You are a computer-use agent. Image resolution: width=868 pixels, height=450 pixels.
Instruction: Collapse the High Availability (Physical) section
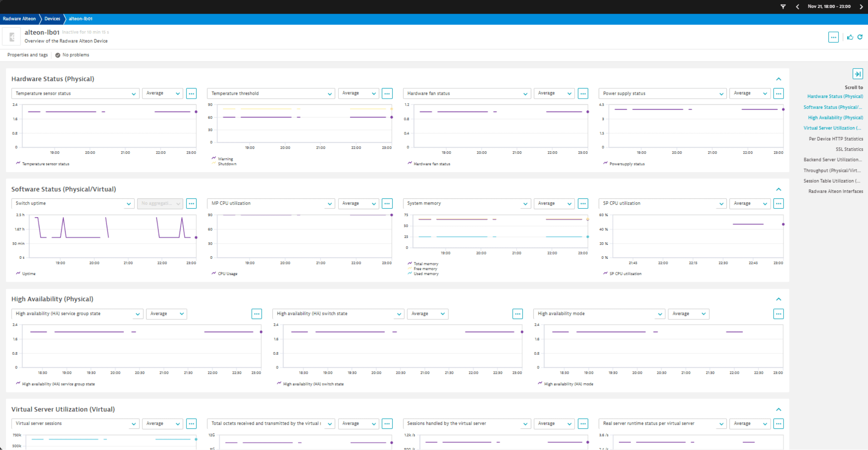pyautogui.click(x=778, y=299)
